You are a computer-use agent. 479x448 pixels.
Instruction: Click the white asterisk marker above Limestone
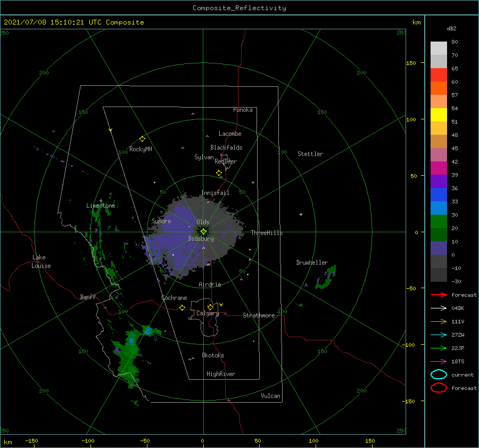click(101, 201)
